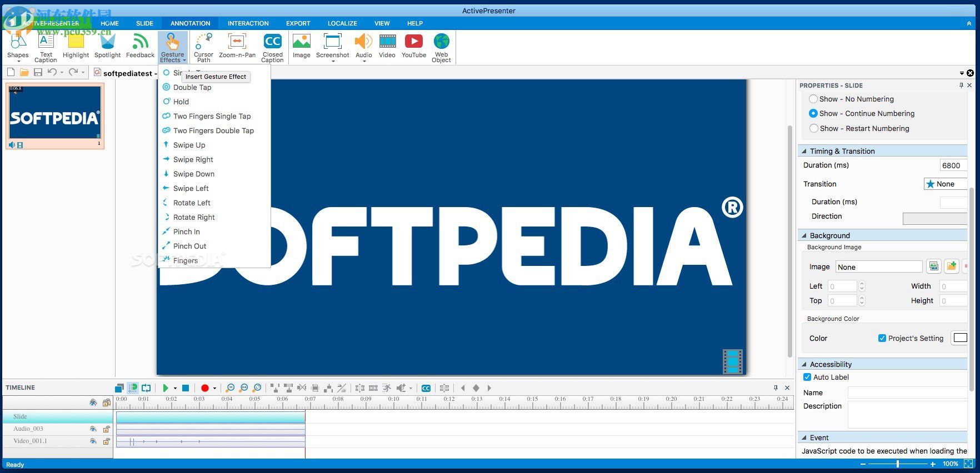Click the Undo arrow in quick toolbar

52,72
